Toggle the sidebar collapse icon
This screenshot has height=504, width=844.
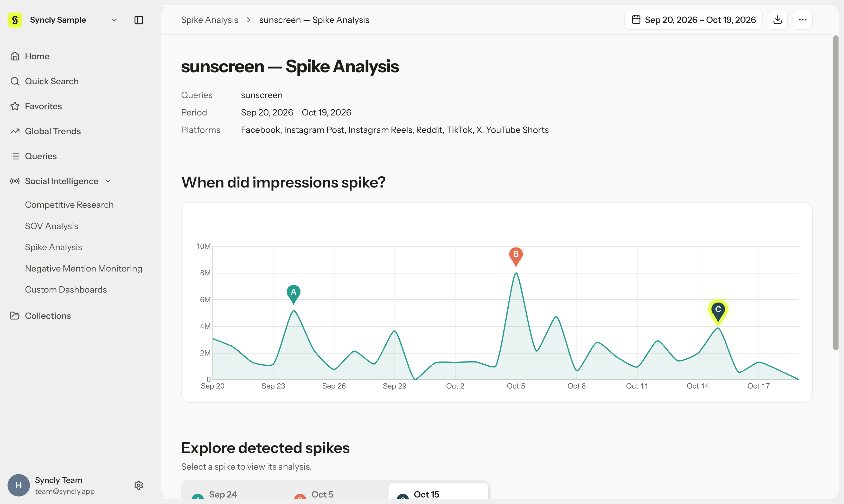(139, 20)
